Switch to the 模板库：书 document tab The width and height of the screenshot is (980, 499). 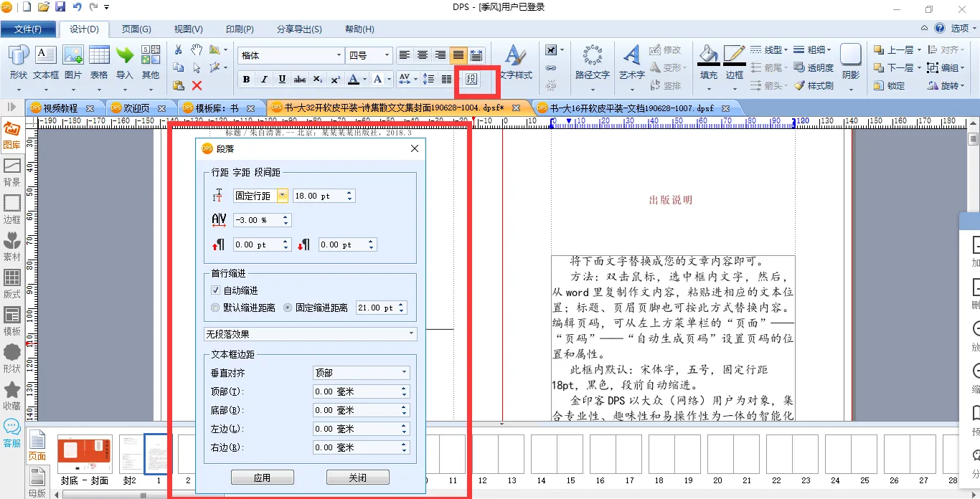(209, 108)
